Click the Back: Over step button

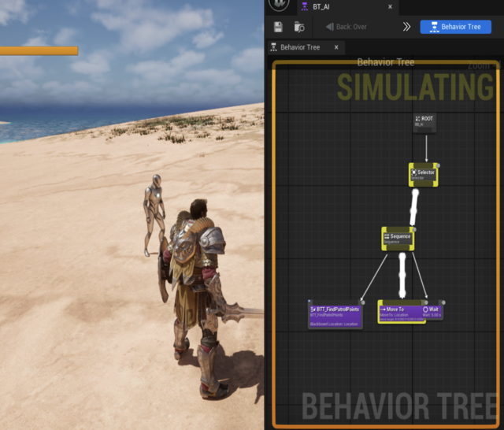[x=346, y=27]
